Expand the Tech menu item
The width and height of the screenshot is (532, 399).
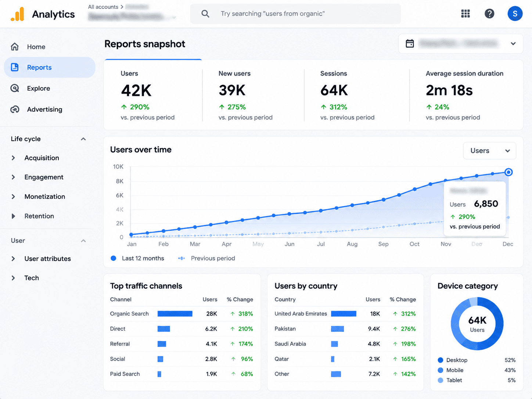click(x=13, y=278)
